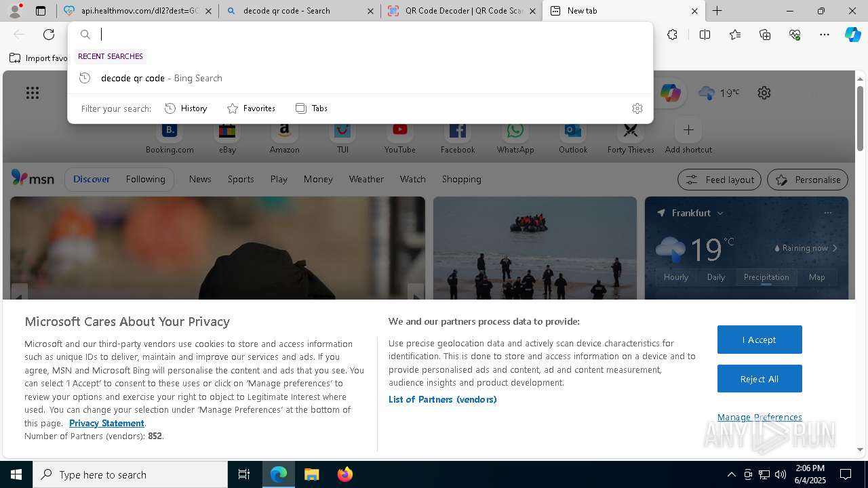
Task: Open the Extensions puzzle icon
Action: pos(672,35)
